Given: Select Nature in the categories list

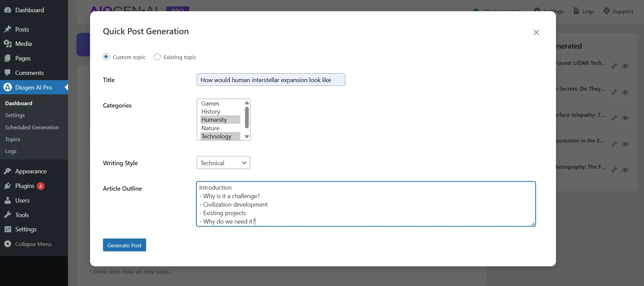Looking at the screenshot, I should click(210, 128).
